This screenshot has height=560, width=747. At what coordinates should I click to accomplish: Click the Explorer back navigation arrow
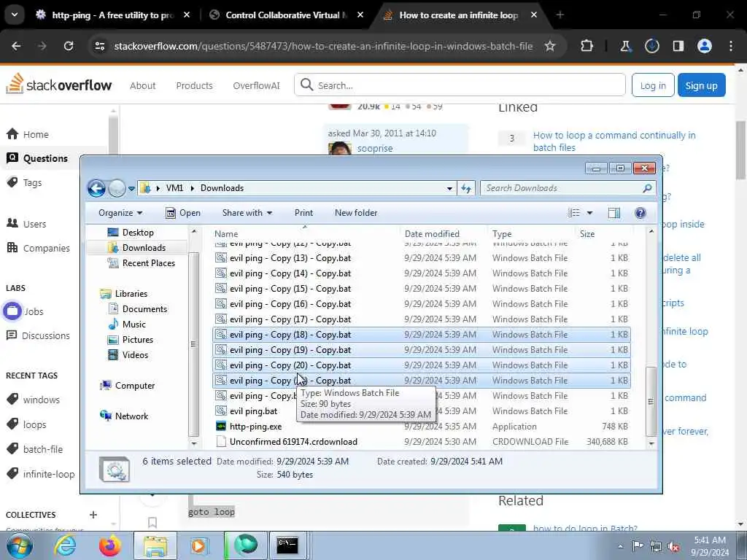click(96, 188)
